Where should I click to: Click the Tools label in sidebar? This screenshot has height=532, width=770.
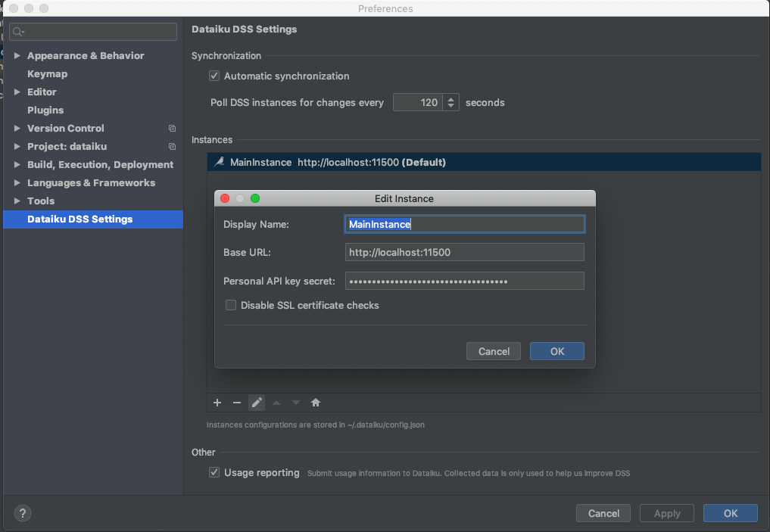[x=41, y=201]
